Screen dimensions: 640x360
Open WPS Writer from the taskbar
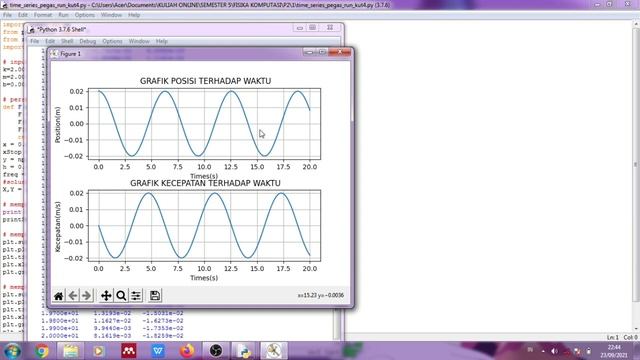pos(158,351)
